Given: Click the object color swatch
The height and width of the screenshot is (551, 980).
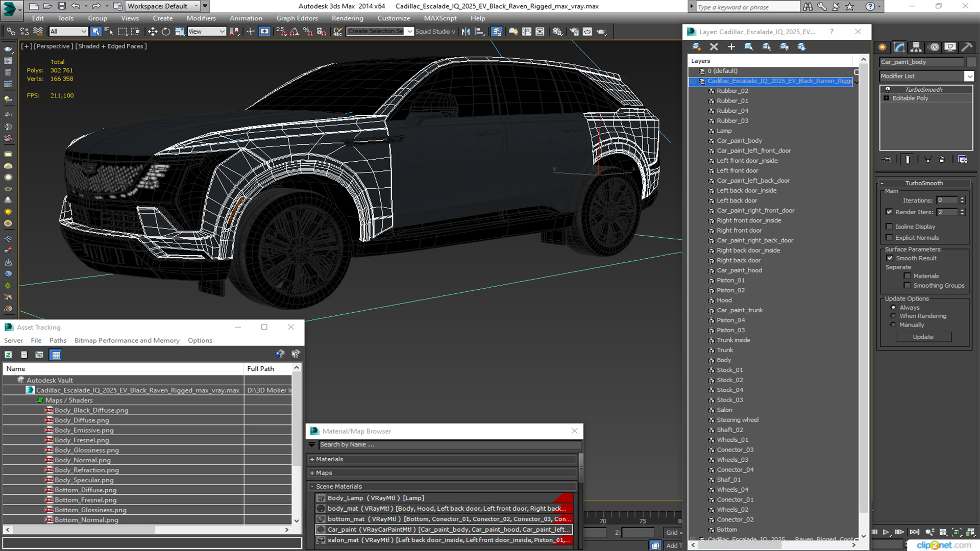Looking at the screenshot, I should [971, 62].
